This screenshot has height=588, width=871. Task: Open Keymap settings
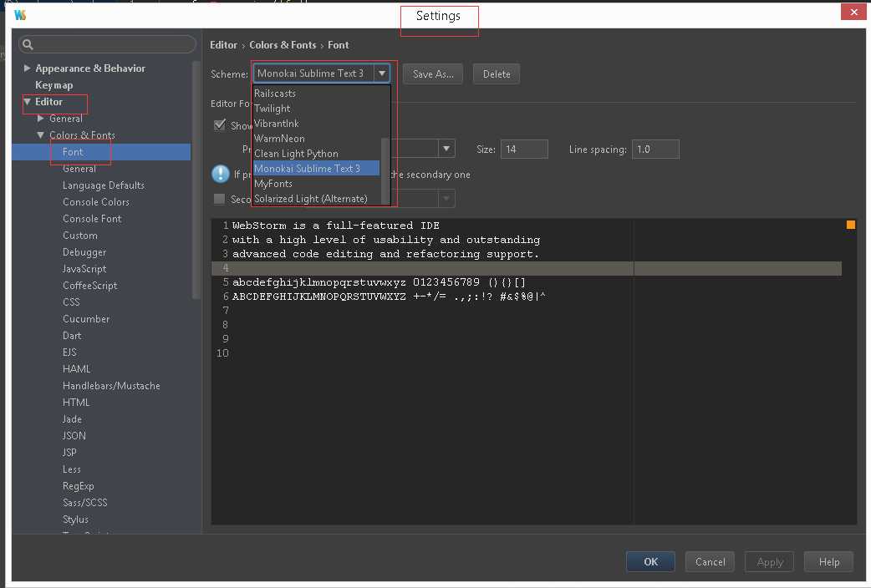(53, 85)
